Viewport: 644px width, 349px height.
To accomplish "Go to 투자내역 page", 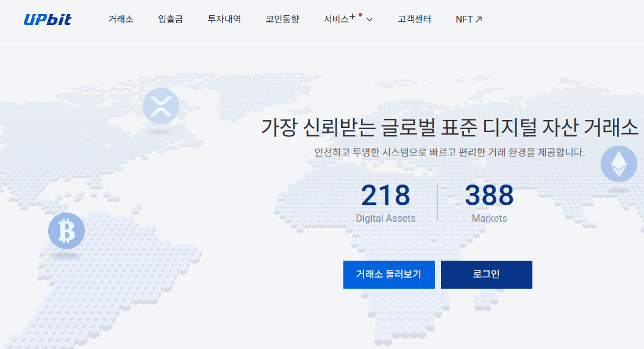I will coord(224,19).
